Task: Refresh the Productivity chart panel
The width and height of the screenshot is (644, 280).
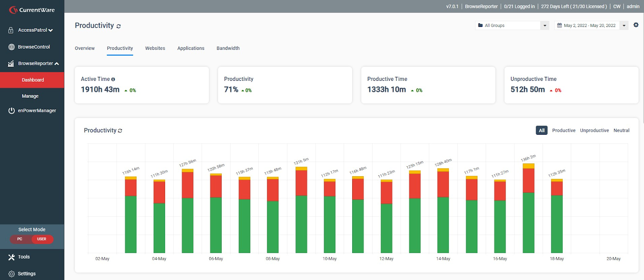Action: point(120,131)
